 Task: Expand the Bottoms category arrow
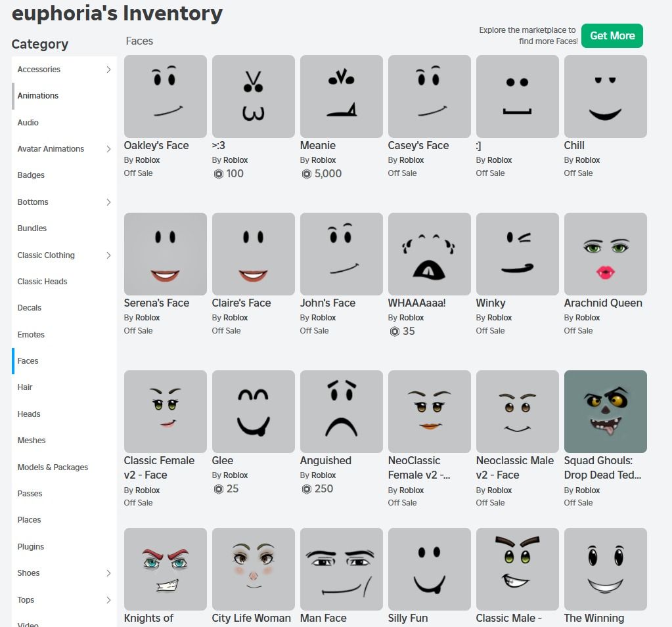(108, 202)
